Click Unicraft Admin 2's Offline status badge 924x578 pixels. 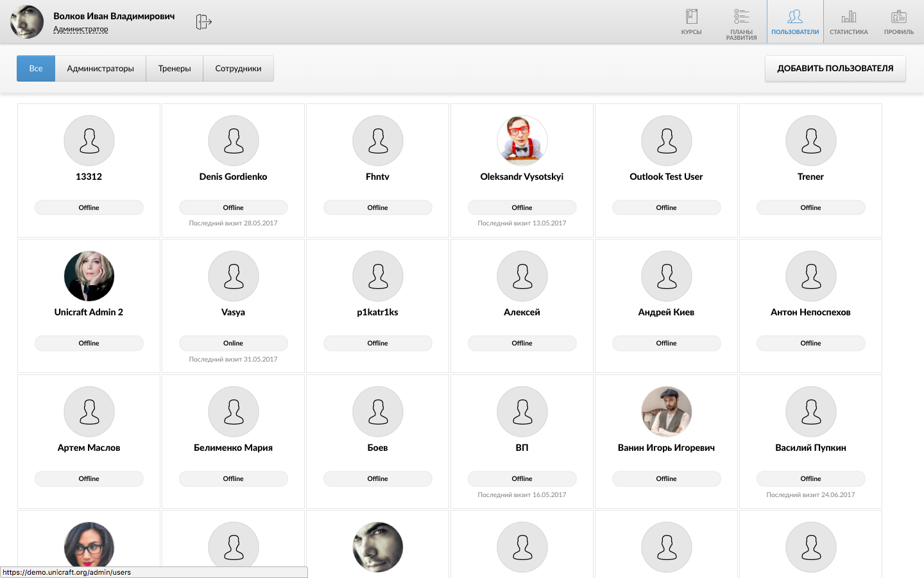coord(89,343)
